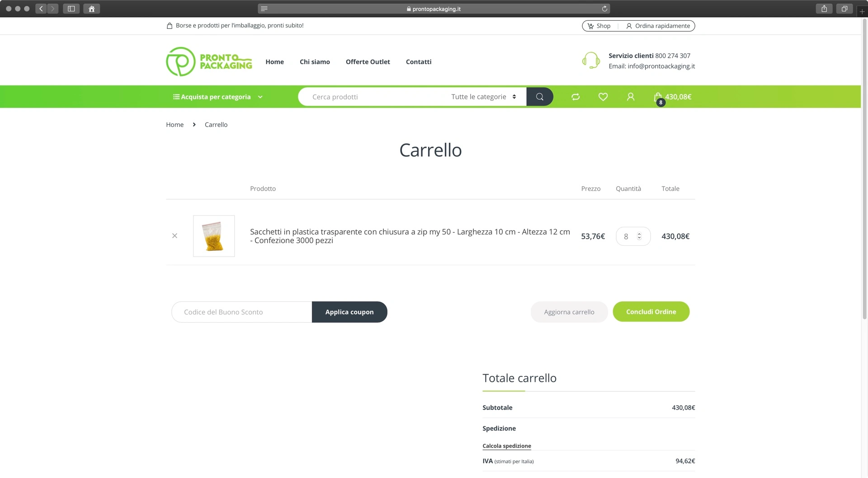Expand Acquista per categoria menu
Viewport: 868px width, 478px height.
217,97
